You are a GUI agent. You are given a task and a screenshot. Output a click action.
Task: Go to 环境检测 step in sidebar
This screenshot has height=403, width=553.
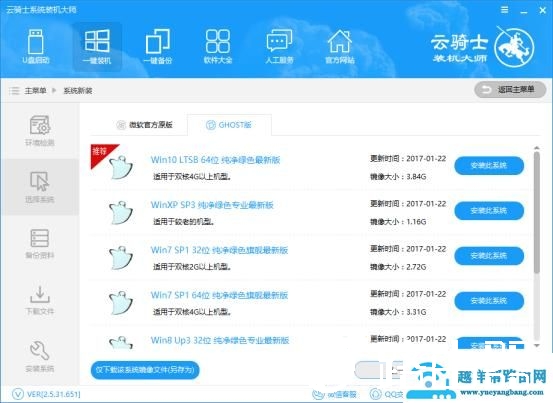pyautogui.click(x=40, y=130)
